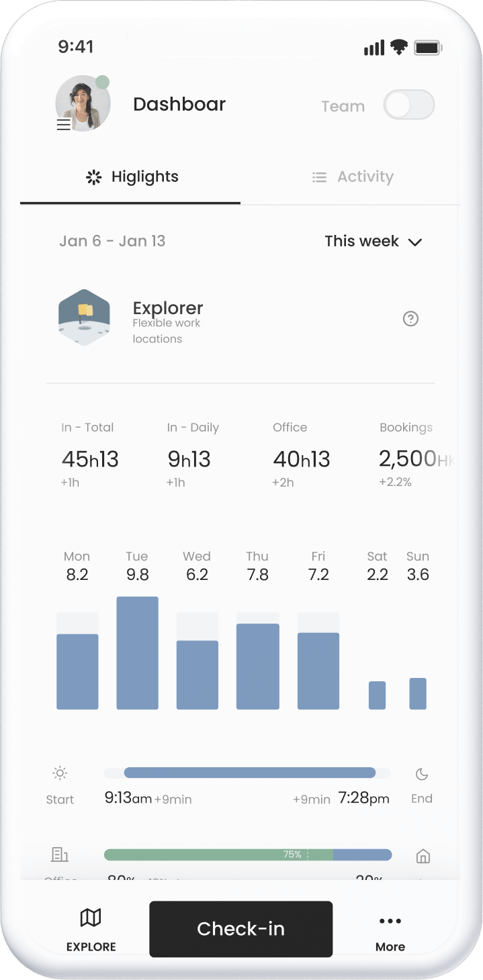Select the Higlights tab

pyautogui.click(x=132, y=177)
